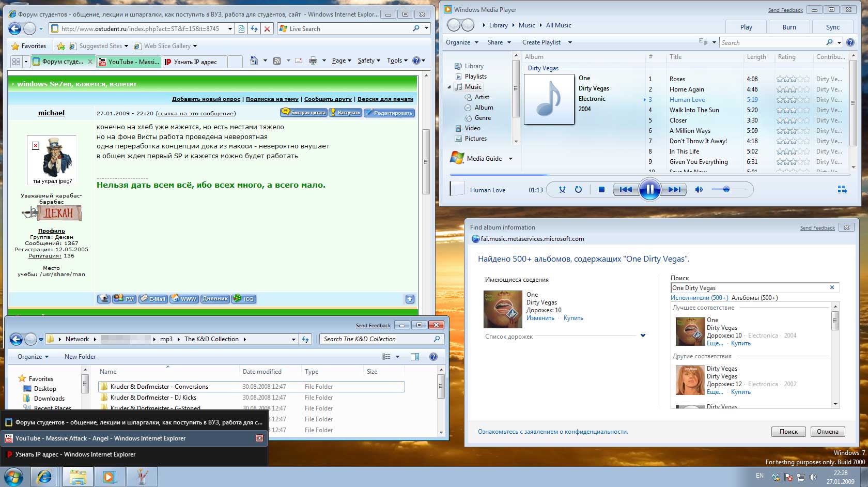Image resolution: width=868 pixels, height=487 pixels.
Task: Open the Play tab in Media Player
Action: 746,27
